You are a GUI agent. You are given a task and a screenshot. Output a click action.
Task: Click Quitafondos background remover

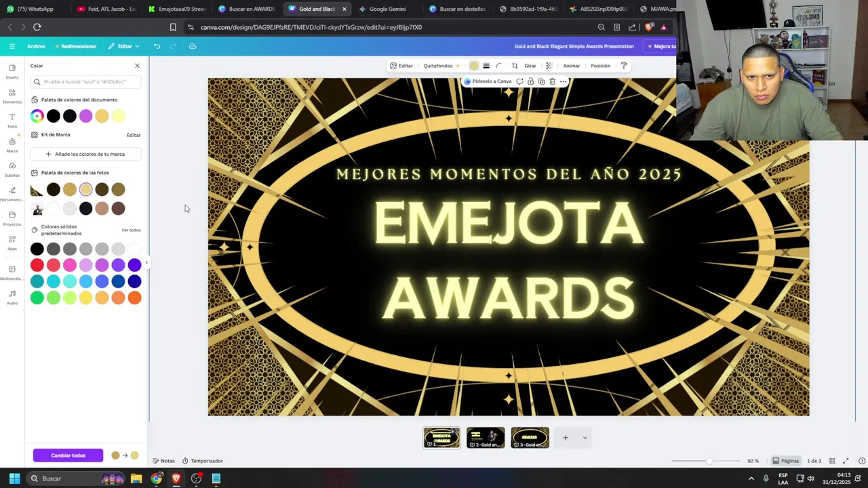click(x=441, y=66)
